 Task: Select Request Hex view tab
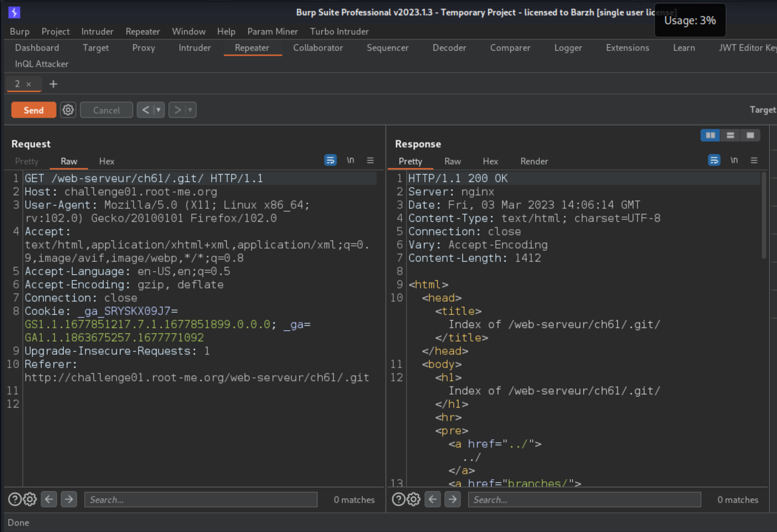(x=107, y=162)
